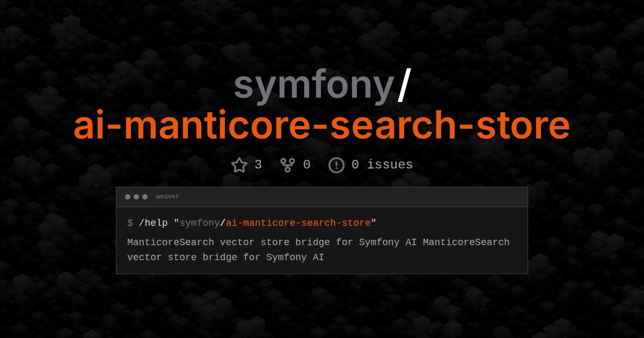644x338 pixels.
Task: Click the 'weaver' terminal window title
Action: pos(167,197)
